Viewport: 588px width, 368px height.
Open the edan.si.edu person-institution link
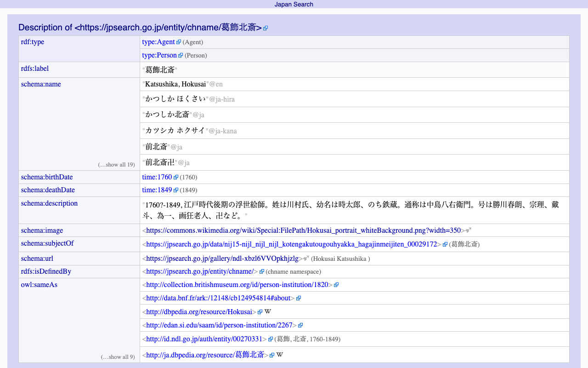click(x=220, y=325)
